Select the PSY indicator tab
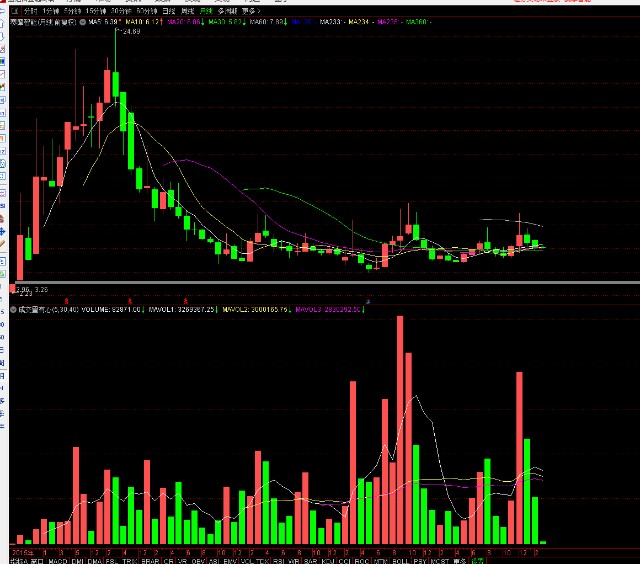The width and height of the screenshot is (640, 564). coord(420,561)
